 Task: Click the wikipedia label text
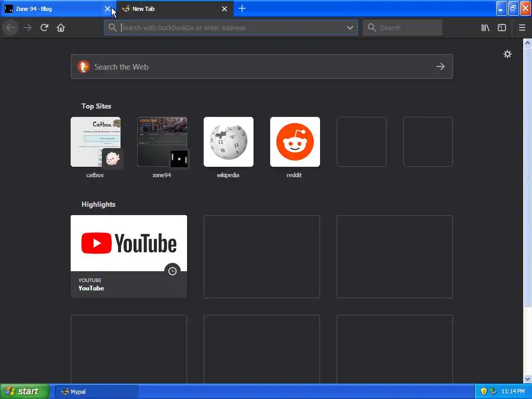coord(228,175)
